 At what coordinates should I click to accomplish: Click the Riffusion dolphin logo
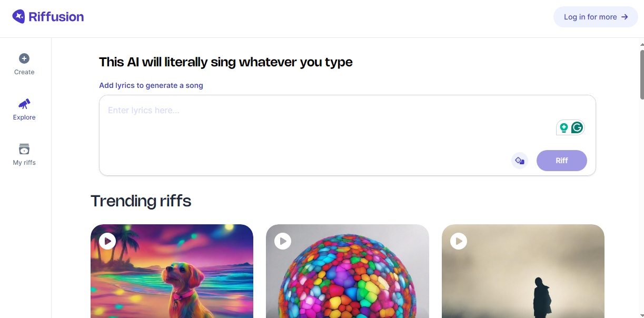coord(17,16)
